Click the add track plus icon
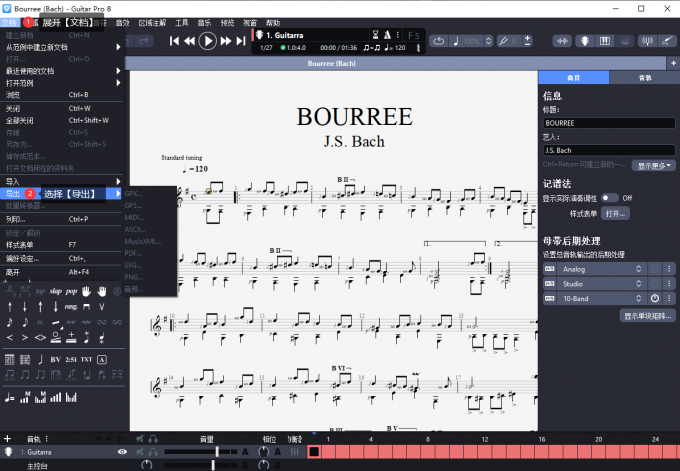The height and width of the screenshot is (471, 680). click(8, 438)
